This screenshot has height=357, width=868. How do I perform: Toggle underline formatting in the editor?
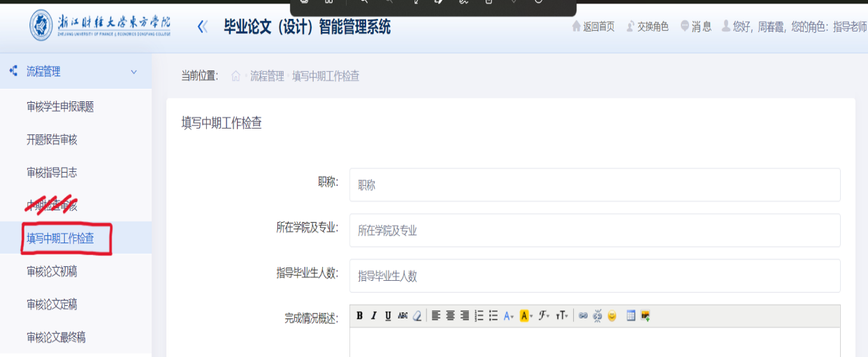pyautogui.click(x=388, y=316)
